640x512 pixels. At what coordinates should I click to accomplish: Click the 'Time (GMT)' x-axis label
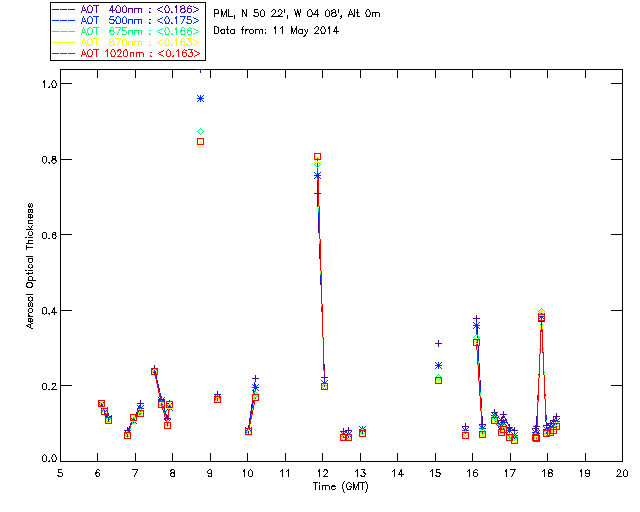[x=341, y=486]
